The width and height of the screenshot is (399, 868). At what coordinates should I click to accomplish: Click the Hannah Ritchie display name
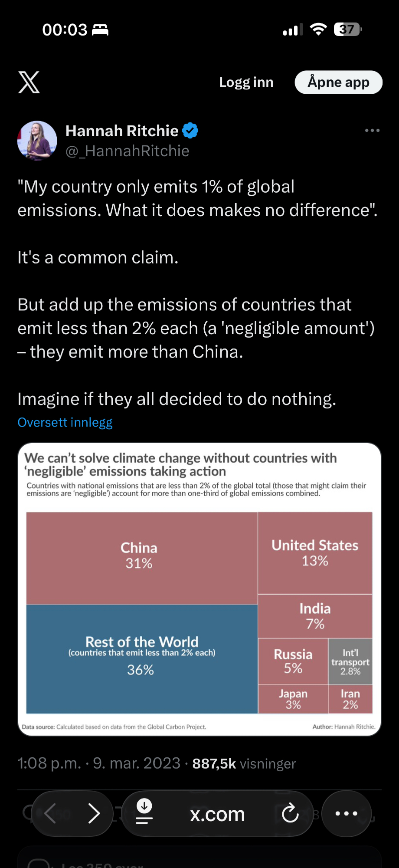(122, 131)
